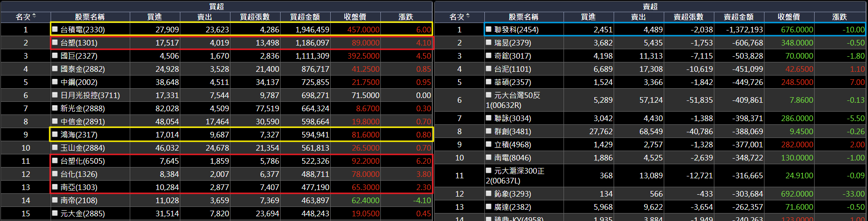Image resolution: width=868 pixels, height=221 pixels.
Task: Click the 買超 table title
Action: click(x=216, y=6)
